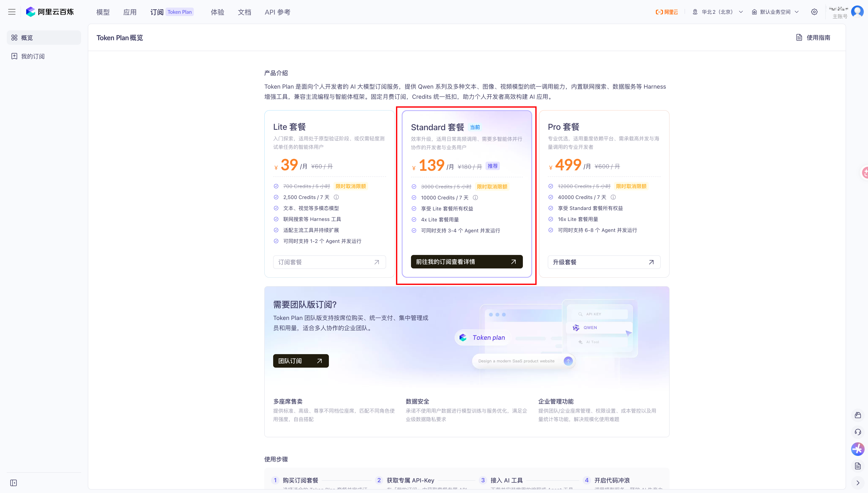Click 4x Lite 套餐用量 feature text
This screenshot has height=493, width=868.
pyautogui.click(x=440, y=220)
